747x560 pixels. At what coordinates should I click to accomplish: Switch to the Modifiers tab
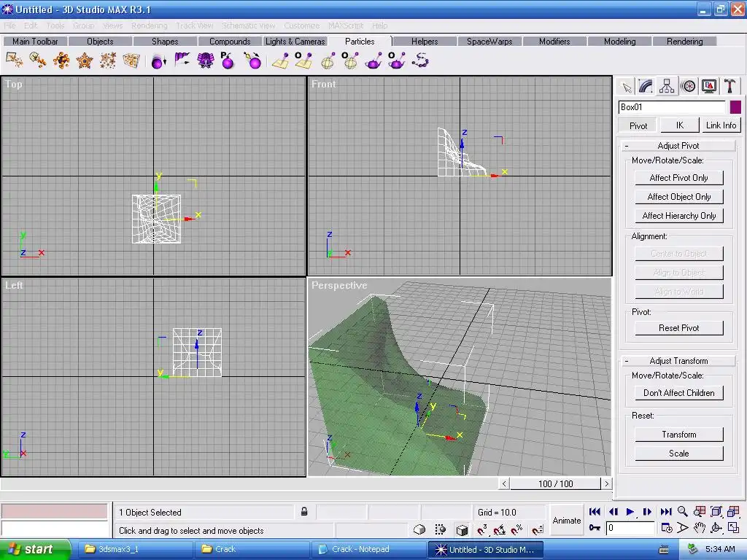[x=554, y=42]
